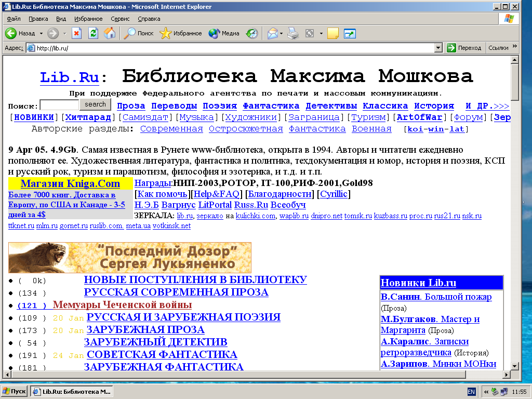Image resolution: width=532 pixels, height=399 pixels.
Task: Open the Избранное menu
Action: (88, 19)
